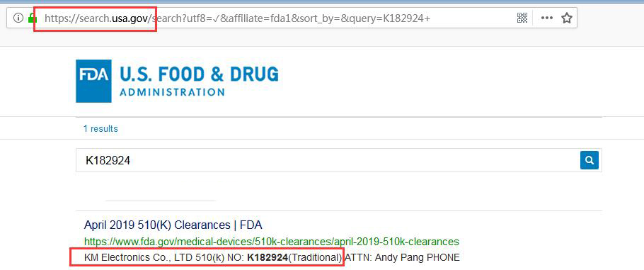Click the FDA square logo
The height and width of the screenshot is (270, 644).
pos(93,81)
